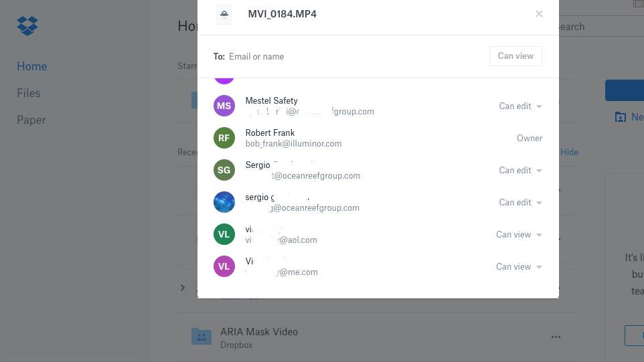644x362 pixels.
Task: Open the Can edit dropdown for SG Sergio
Action: pyautogui.click(x=520, y=170)
